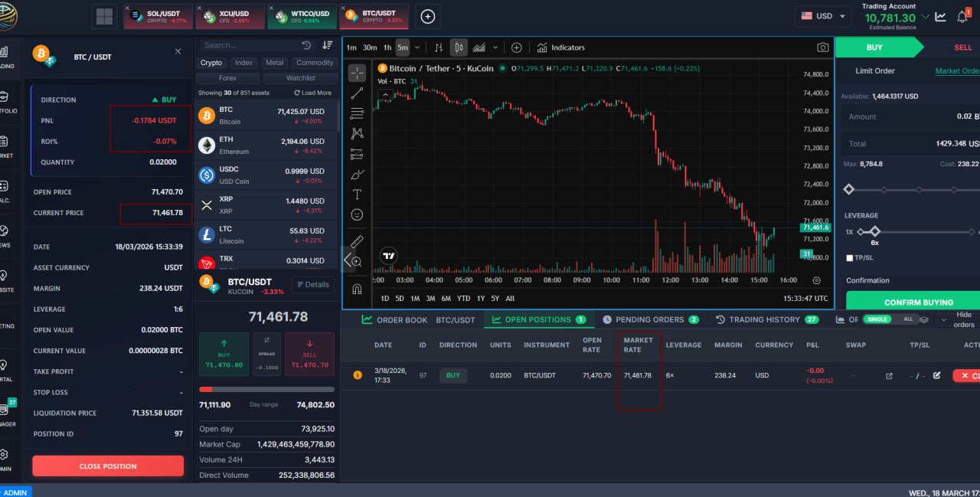Viewport: 980px width, 497px height.
Task: Open the Indicators menu on chart
Action: click(x=560, y=47)
